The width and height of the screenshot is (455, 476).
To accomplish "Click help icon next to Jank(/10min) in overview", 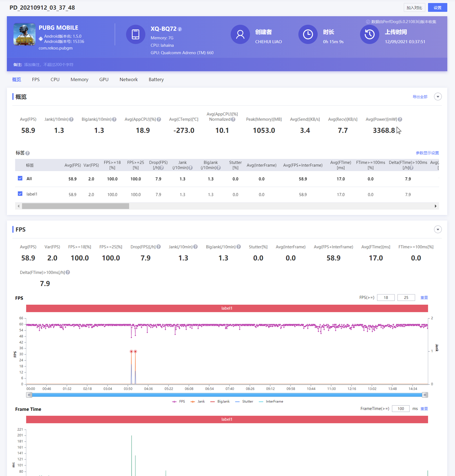I will 71,119.
